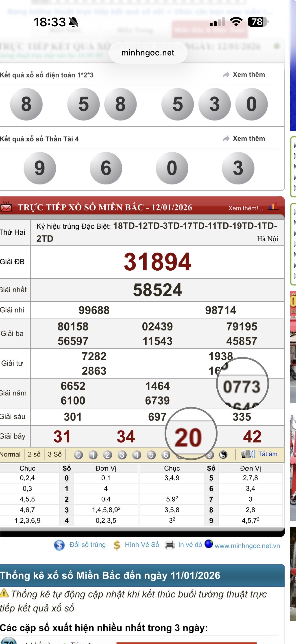This screenshot has height=644, width=296.
Task: Switch to 2 số display mode
Action: (34, 454)
